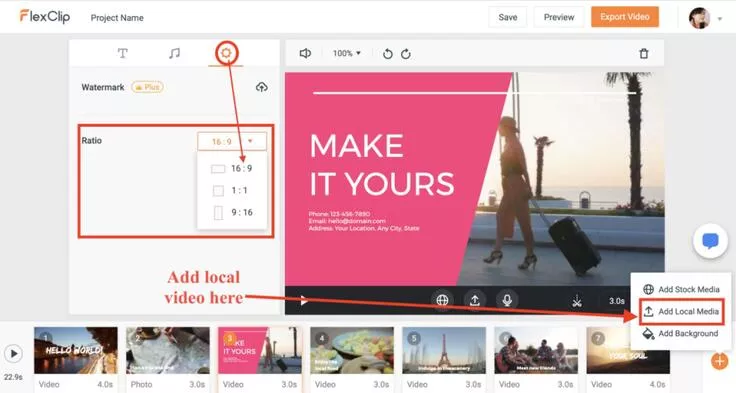
Task: Choose Add Stock Media
Action: [681, 289]
